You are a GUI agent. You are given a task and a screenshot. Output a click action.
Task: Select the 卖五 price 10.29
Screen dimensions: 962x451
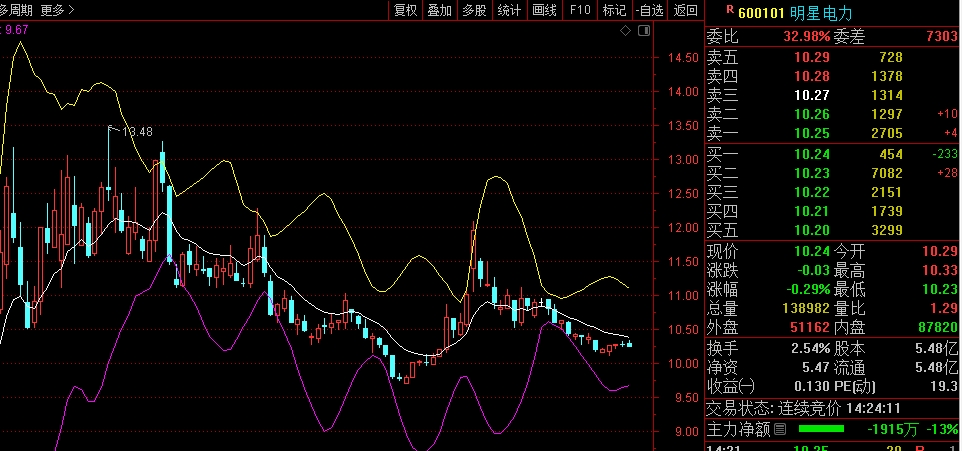pos(812,58)
